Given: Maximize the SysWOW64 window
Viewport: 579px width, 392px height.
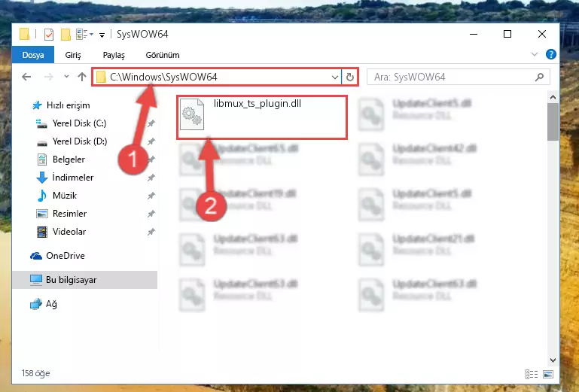Looking at the screenshot, I should pyautogui.click(x=507, y=34).
